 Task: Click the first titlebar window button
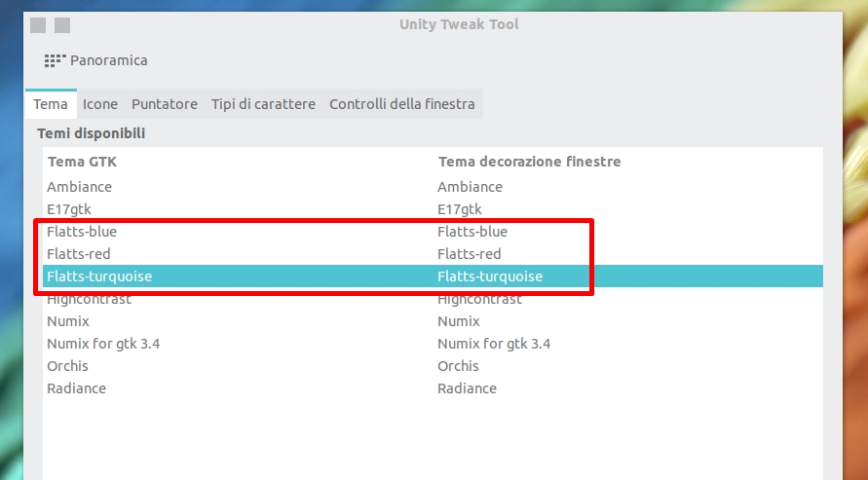38,25
